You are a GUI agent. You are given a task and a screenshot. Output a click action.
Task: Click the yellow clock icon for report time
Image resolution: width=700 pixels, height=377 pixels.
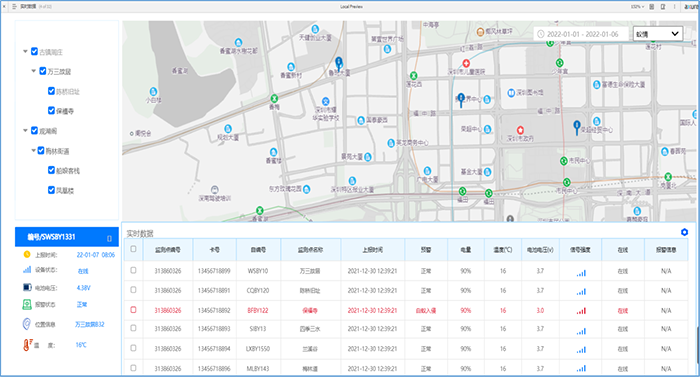point(27,254)
